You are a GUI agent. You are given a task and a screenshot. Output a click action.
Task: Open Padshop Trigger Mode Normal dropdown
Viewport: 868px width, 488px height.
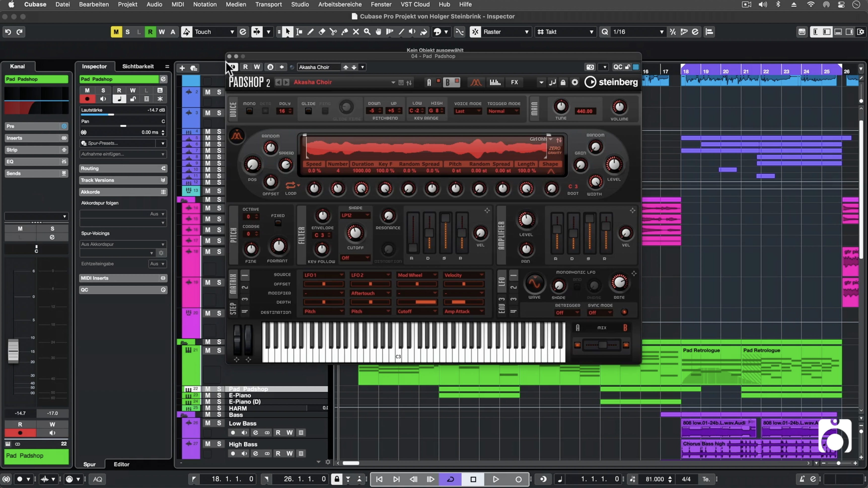tap(503, 111)
